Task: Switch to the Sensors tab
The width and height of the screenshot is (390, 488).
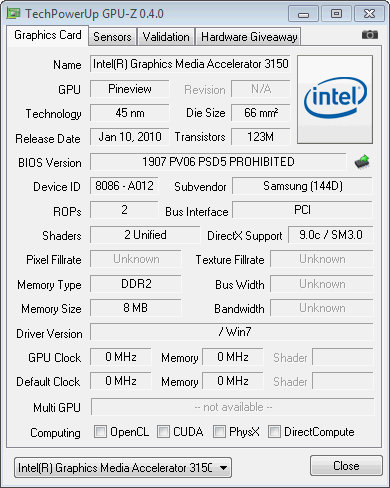Action: [x=112, y=37]
